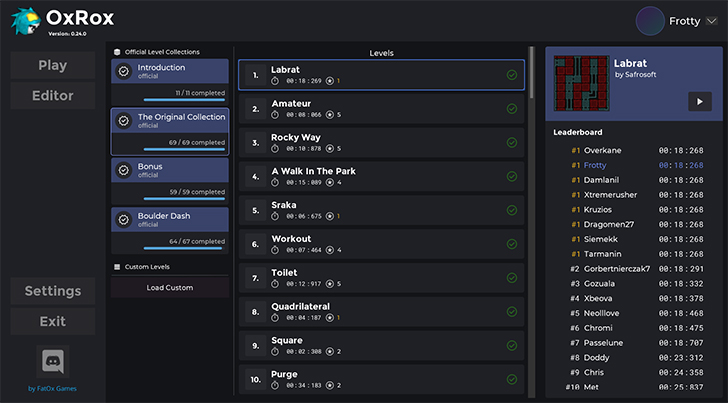Image resolution: width=728 pixels, height=403 pixels.
Task: Click Frotty's round profile avatar
Action: [x=650, y=20]
